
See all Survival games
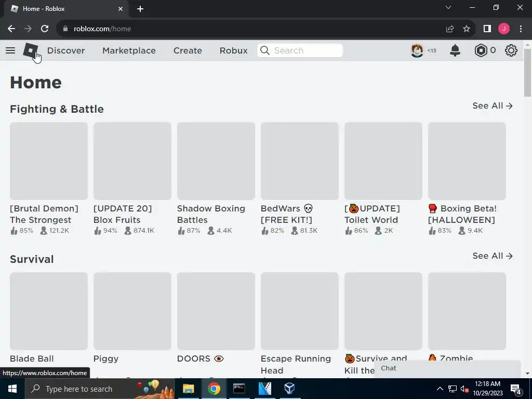(x=493, y=256)
